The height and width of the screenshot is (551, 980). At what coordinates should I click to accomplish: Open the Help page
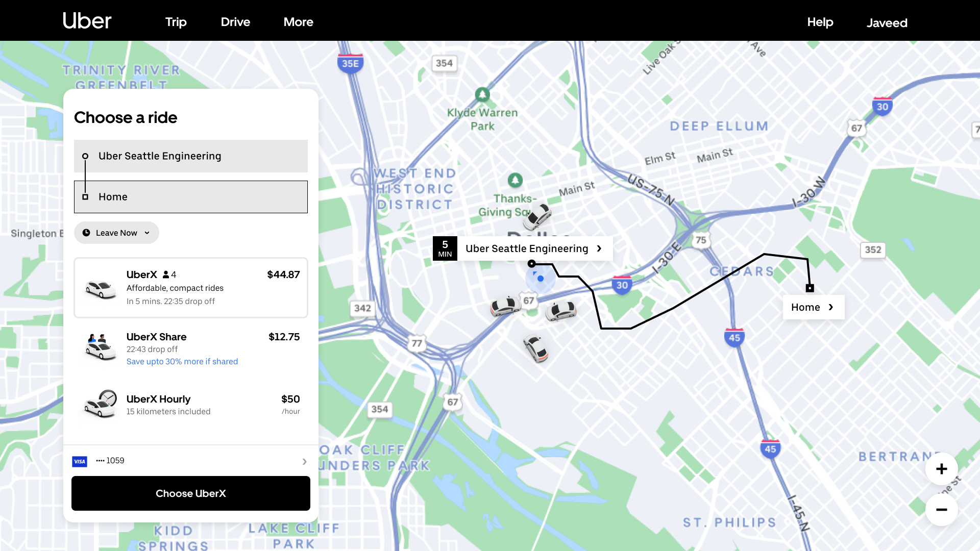(x=820, y=22)
